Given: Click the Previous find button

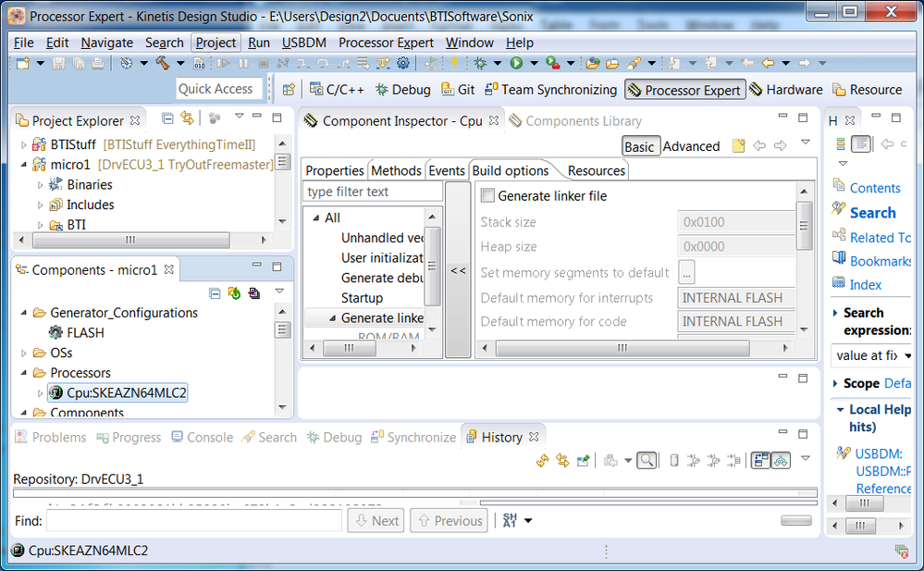Looking at the screenshot, I should [449, 520].
